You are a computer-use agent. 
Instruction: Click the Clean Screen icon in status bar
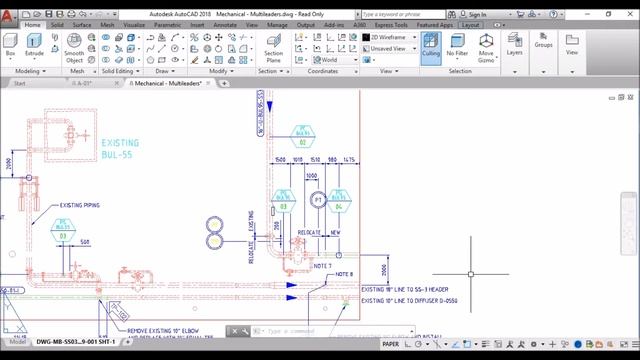[623, 344]
